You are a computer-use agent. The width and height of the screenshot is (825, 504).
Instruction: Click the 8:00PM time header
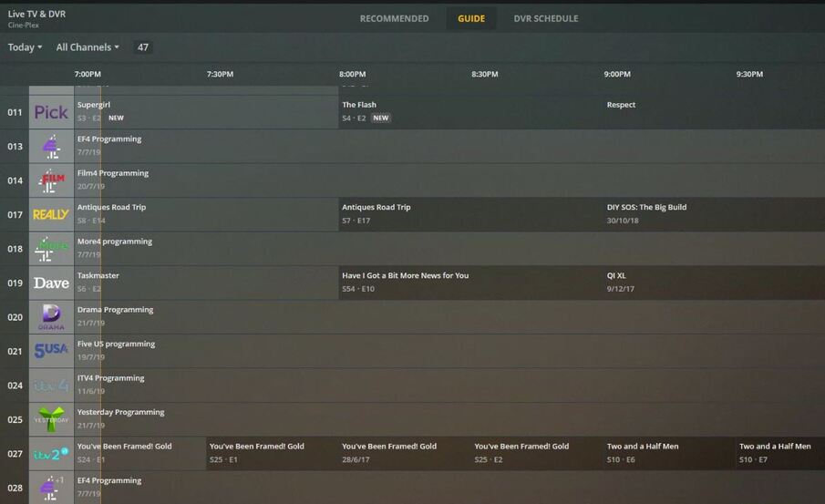click(x=352, y=74)
